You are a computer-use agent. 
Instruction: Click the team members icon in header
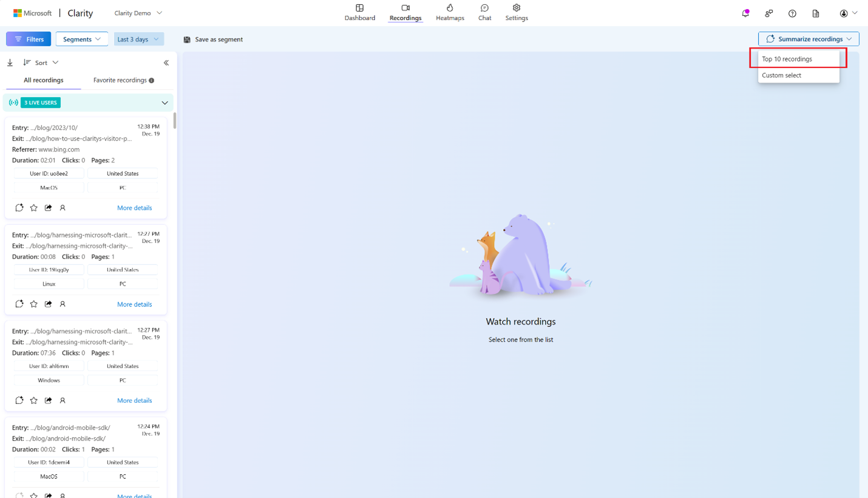[769, 13]
